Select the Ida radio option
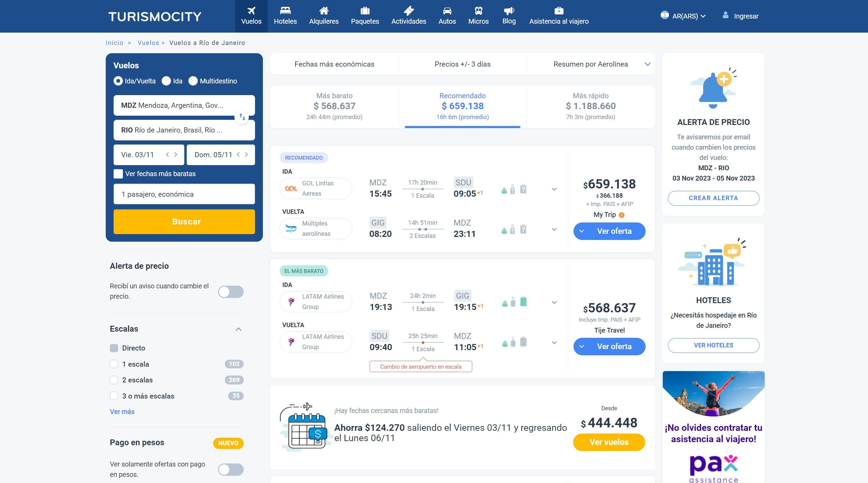 166,81
